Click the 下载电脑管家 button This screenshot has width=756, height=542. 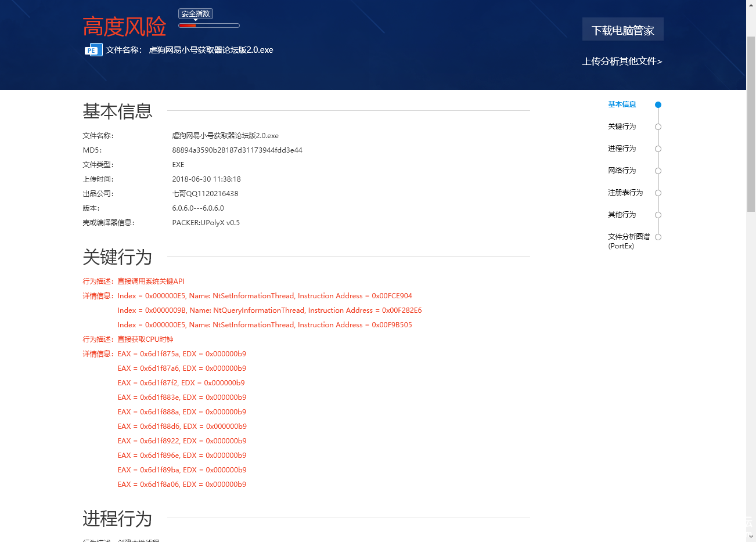click(623, 29)
